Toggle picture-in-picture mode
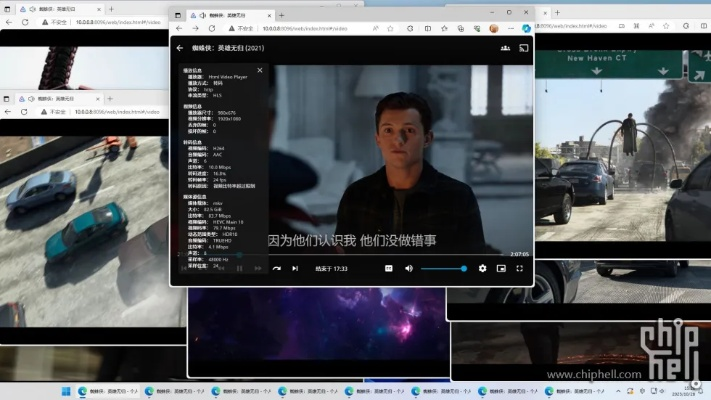 (501, 268)
